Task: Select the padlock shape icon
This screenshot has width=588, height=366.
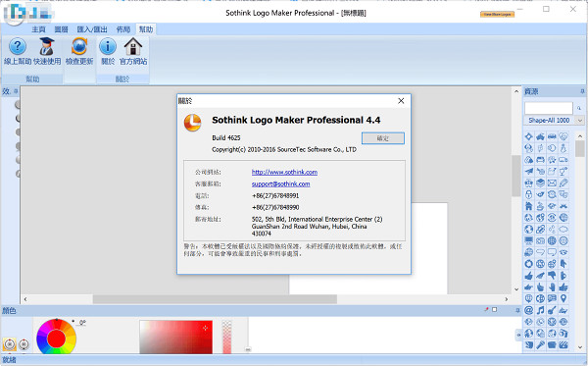Action: 529,194
